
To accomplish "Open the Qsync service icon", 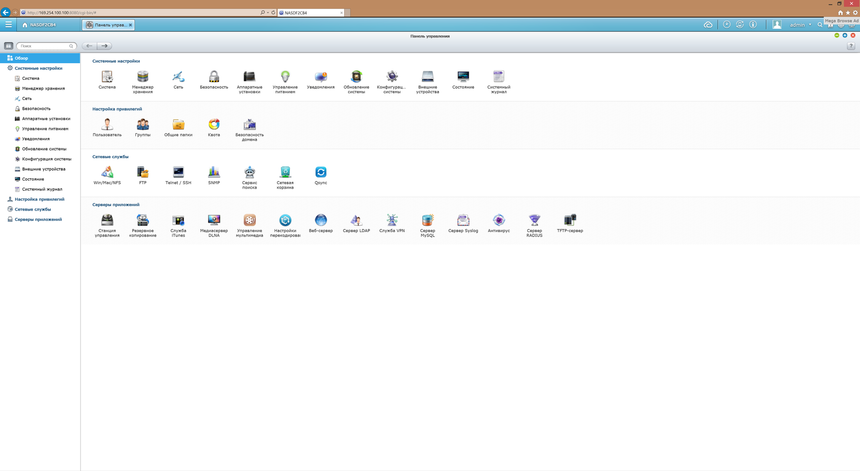I will point(321,173).
